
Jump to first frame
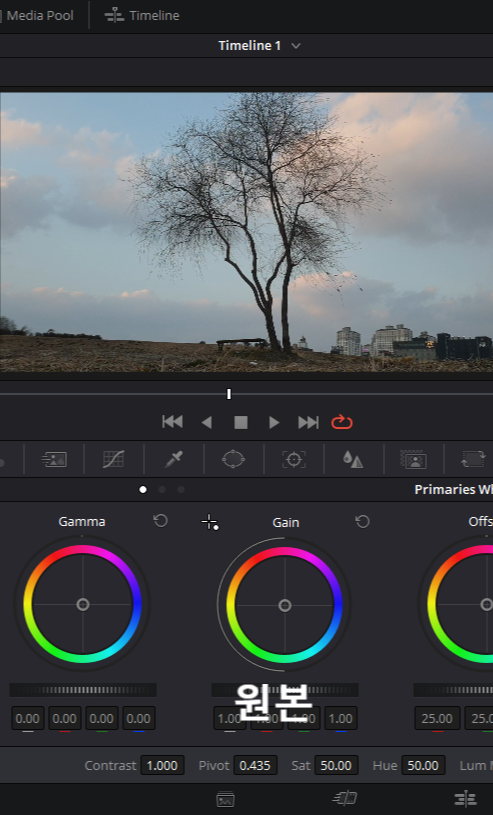click(x=172, y=422)
